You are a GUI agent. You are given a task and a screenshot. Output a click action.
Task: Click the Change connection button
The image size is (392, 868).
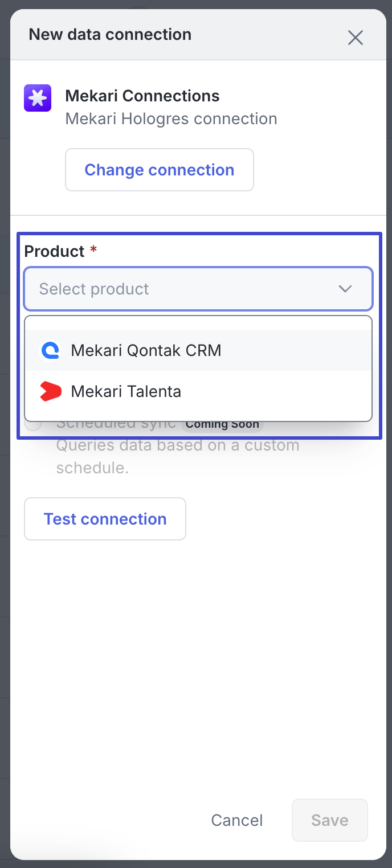(x=160, y=170)
